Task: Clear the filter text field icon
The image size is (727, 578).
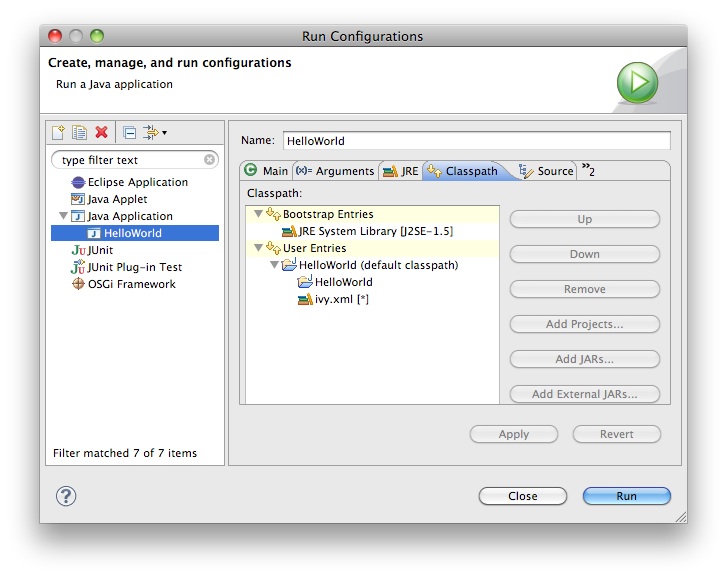Action: click(210, 160)
